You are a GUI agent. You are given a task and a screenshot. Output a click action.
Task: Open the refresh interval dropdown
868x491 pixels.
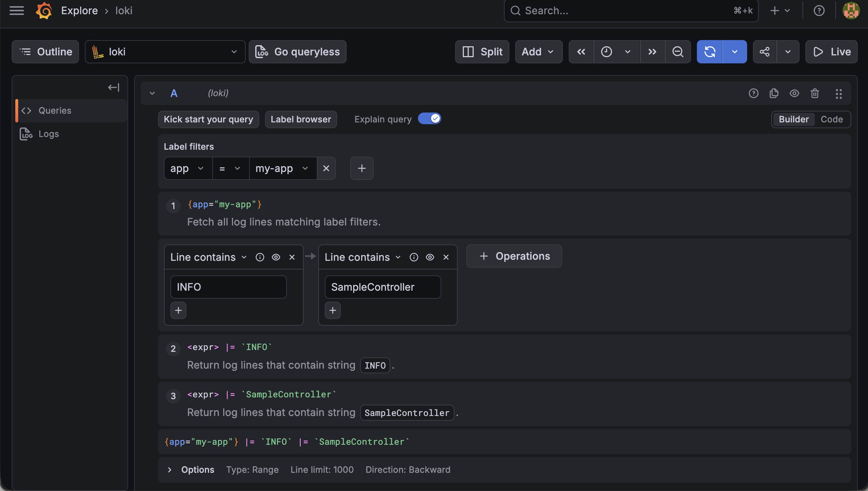pyautogui.click(x=735, y=52)
